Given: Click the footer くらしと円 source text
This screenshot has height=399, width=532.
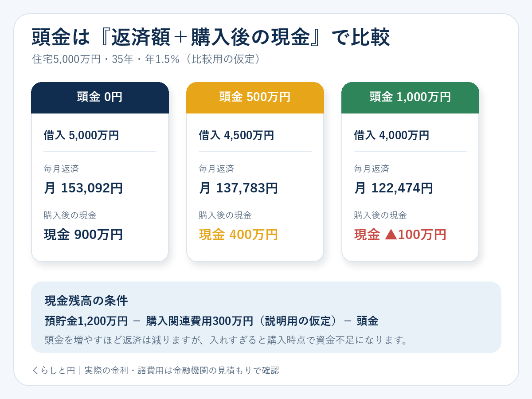Looking at the screenshot, I should tap(155, 371).
